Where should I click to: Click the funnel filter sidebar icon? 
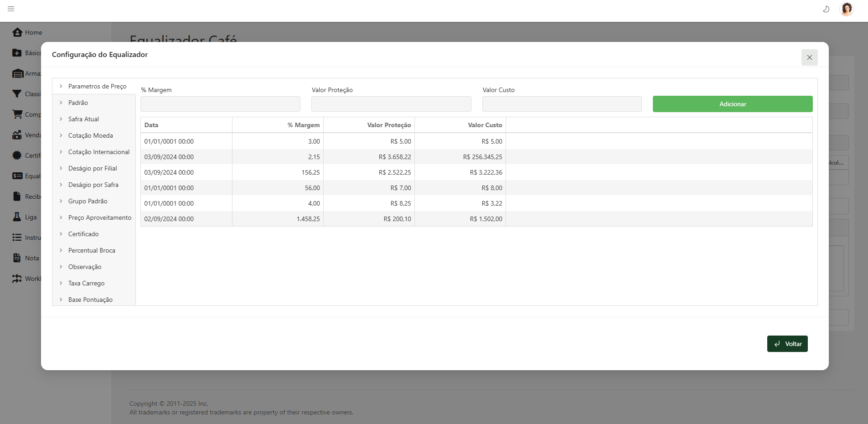[17, 94]
